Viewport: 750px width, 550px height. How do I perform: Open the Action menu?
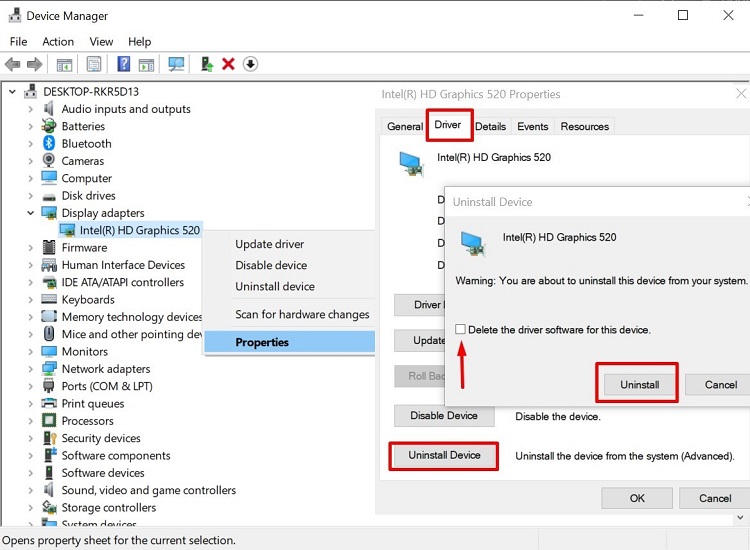pyautogui.click(x=58, y=42)
